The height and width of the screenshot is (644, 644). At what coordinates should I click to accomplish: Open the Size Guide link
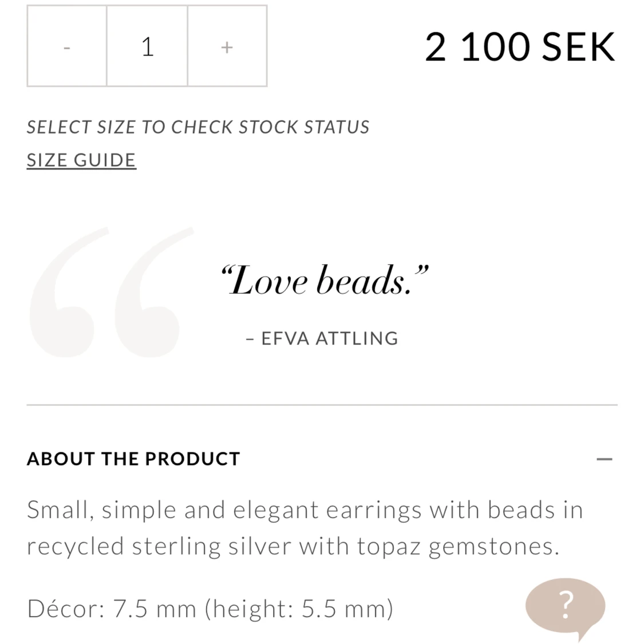click(x=81, y=160)
